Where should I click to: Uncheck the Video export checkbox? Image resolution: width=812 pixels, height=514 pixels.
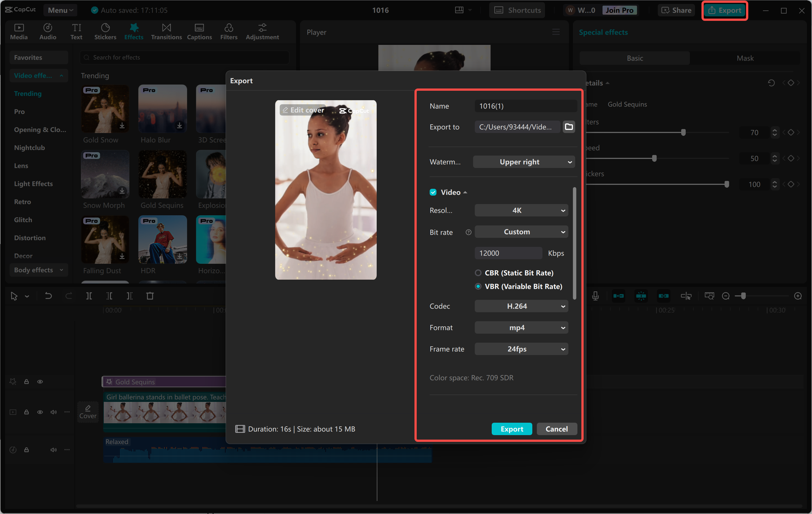pyautogui.click(x=433, y=192)
